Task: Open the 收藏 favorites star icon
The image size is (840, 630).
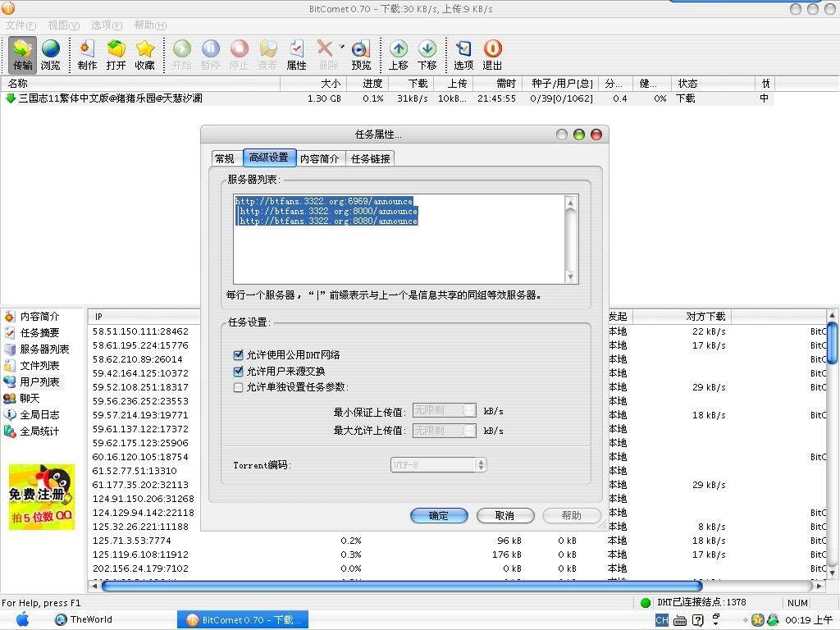Action: pyautogui.click(x=144, y=55)
